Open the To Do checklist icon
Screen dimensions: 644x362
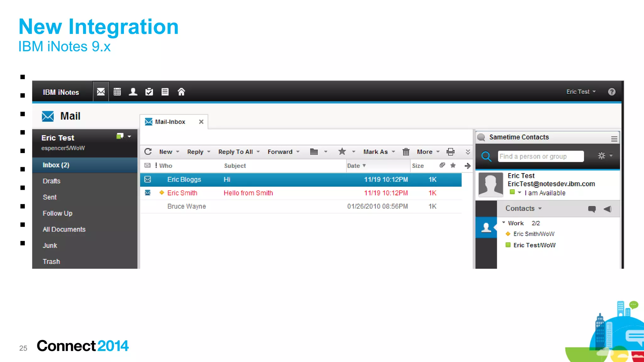pyautogui.click(x=149, y=92)
